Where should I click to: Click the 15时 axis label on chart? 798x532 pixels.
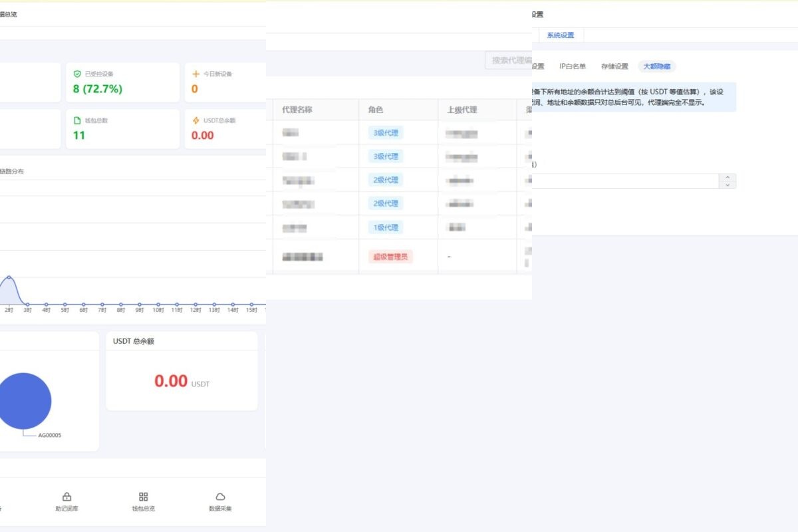coord(251,310)
